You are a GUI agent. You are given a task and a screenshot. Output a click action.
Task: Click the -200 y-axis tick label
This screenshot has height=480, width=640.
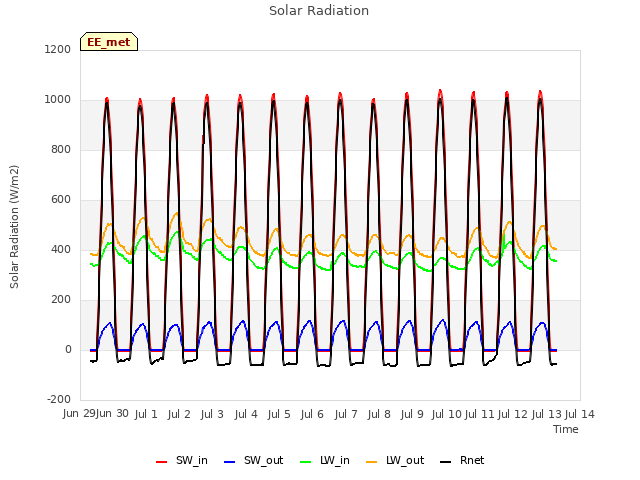point(59,399)
